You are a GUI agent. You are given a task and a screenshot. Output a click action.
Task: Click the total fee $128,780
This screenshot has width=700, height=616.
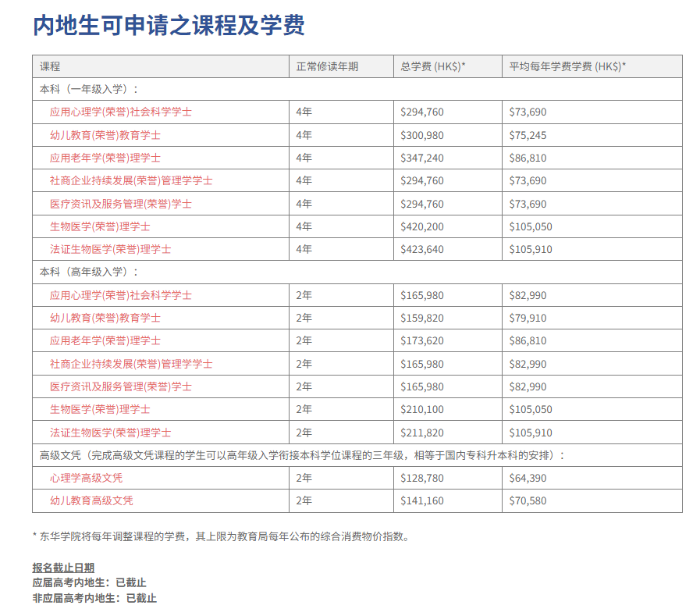click(422, 479)
